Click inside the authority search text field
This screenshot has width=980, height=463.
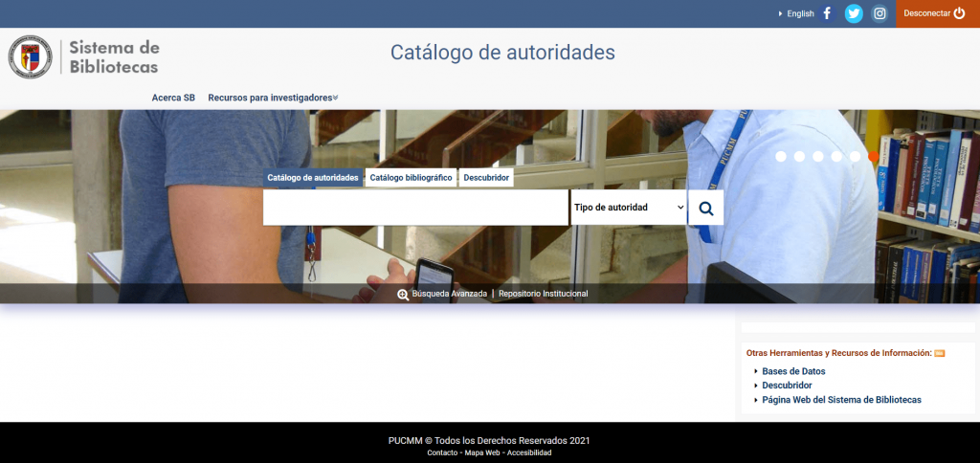click(x=415, y=208)
